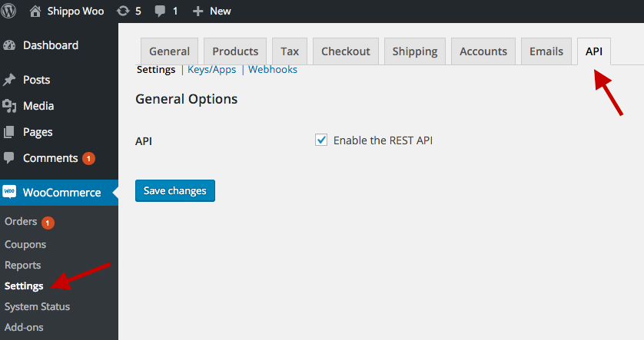Go to WooCommerce Orders submenu
This screenshot has height=340, width=644.
click(x=21, y=222)
